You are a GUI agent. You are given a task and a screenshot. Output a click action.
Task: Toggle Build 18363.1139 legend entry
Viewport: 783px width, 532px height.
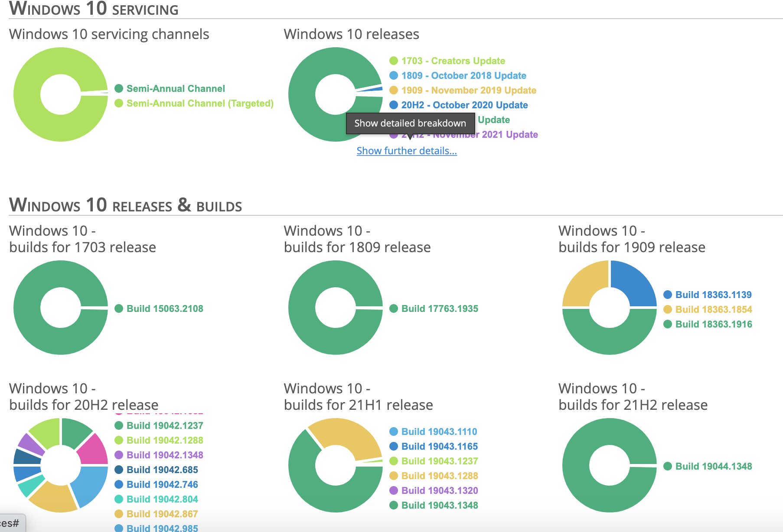[x=708, y=295]
